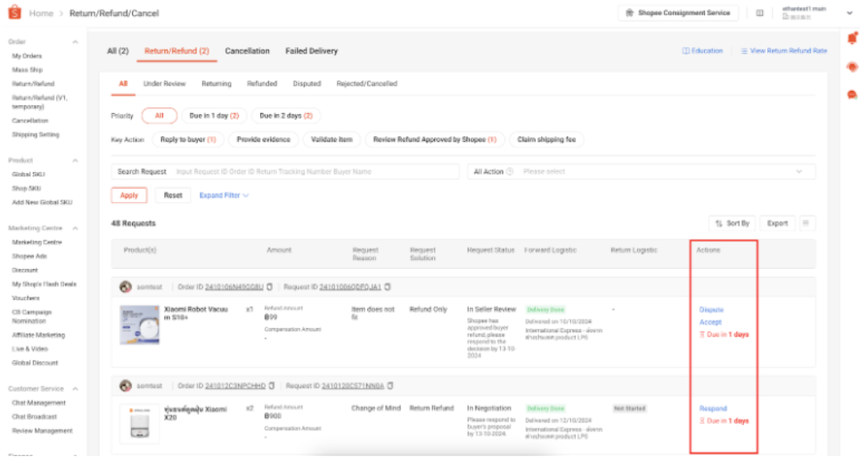Expand the additional filter options
Viewport: 868px width, 465px height.
coord(224,195)
